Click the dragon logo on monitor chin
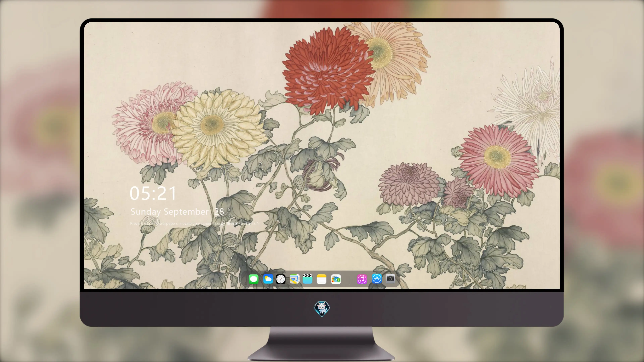Screen dimensions: 644x362 (322, 309)
